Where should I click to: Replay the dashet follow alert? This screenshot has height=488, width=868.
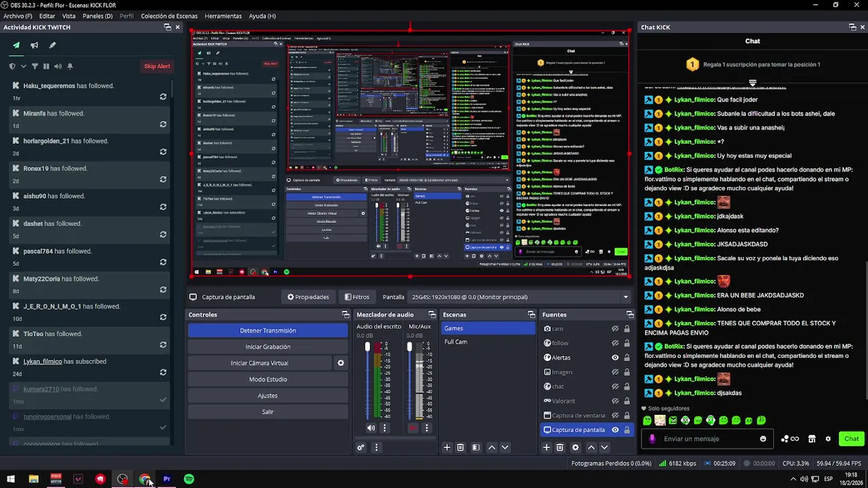pyautogui.click(x=163, y=235)
